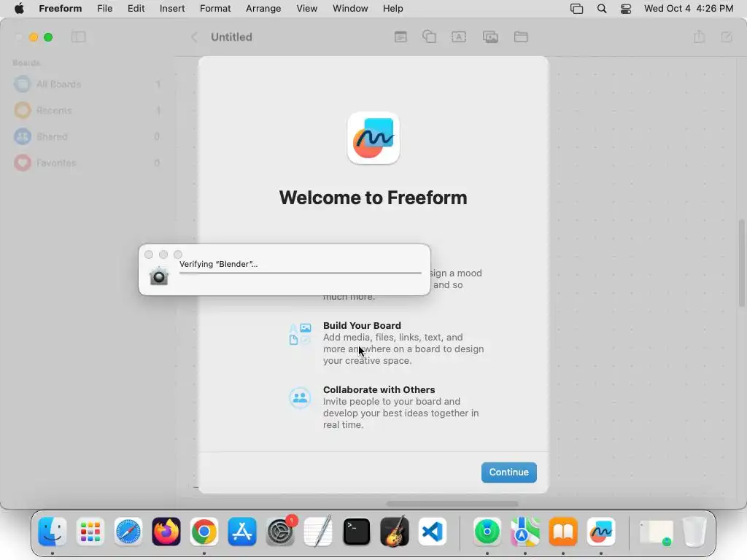Click the Verifying Blender progress bar
Screen dimensions: 747x560
tap(300, 273)
